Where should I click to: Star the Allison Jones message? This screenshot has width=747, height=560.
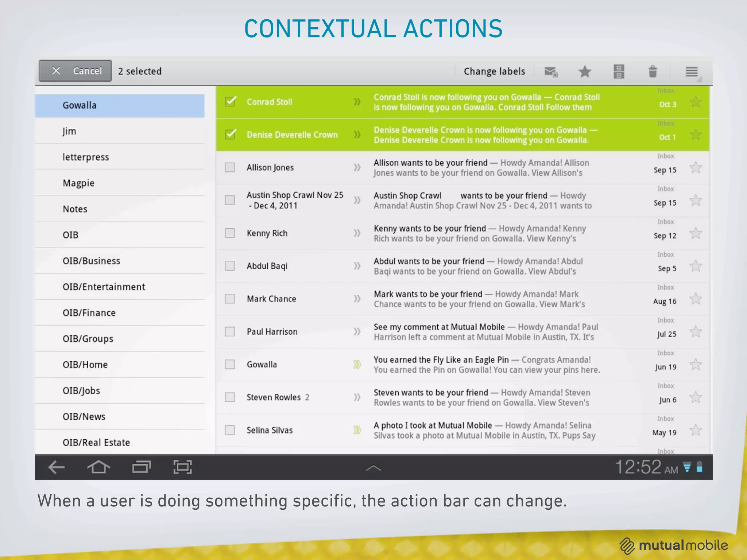point(696,167)
